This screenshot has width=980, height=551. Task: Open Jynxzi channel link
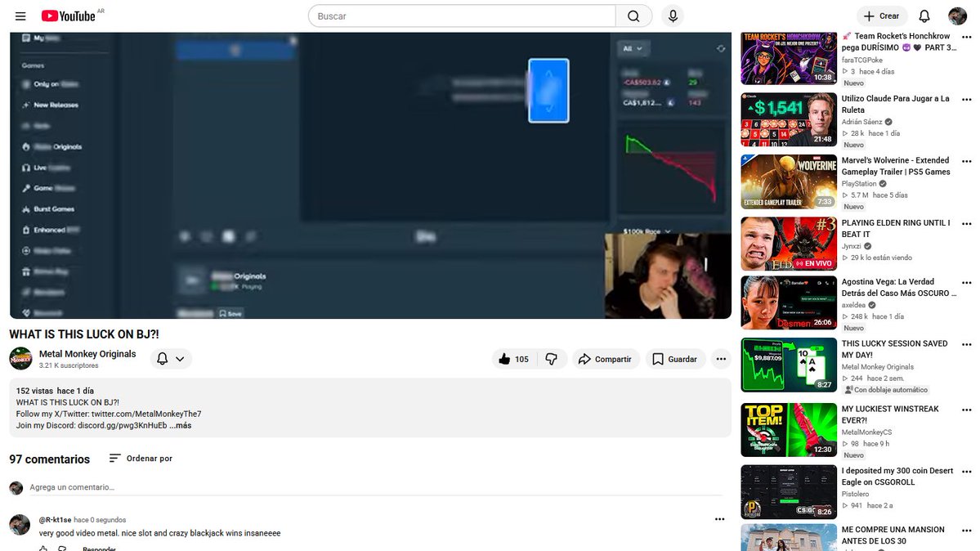coord(851,246)
